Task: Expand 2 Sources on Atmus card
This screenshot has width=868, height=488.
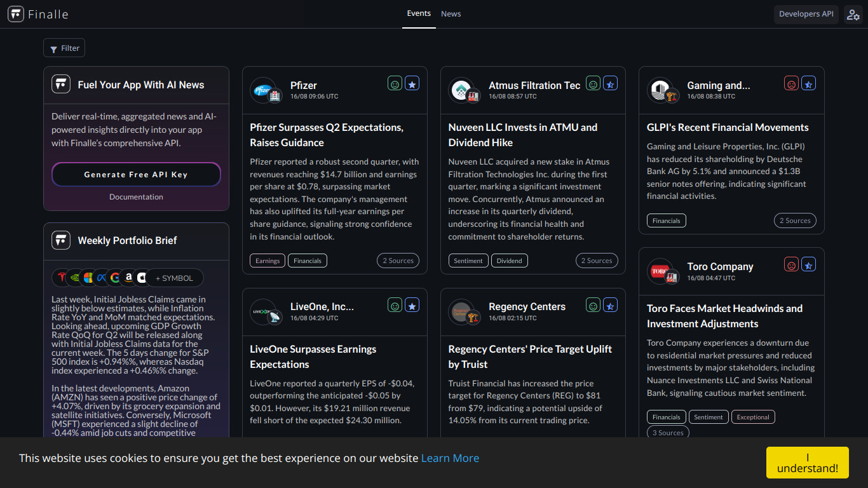Action: (596, 261)
